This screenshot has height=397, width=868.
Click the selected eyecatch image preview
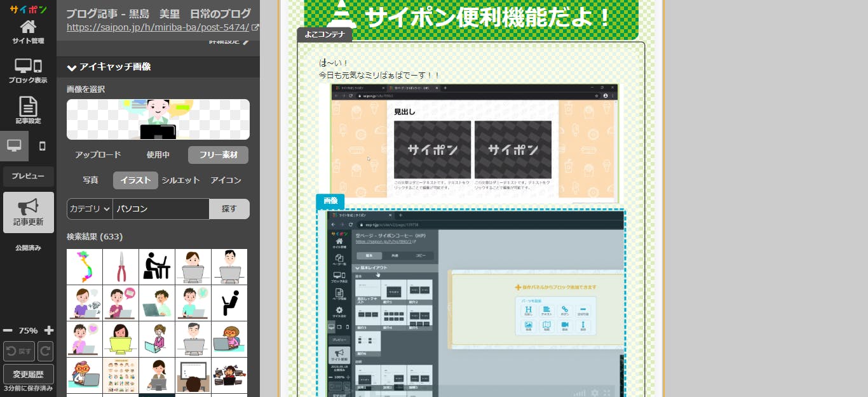click(x=158, y=119)
